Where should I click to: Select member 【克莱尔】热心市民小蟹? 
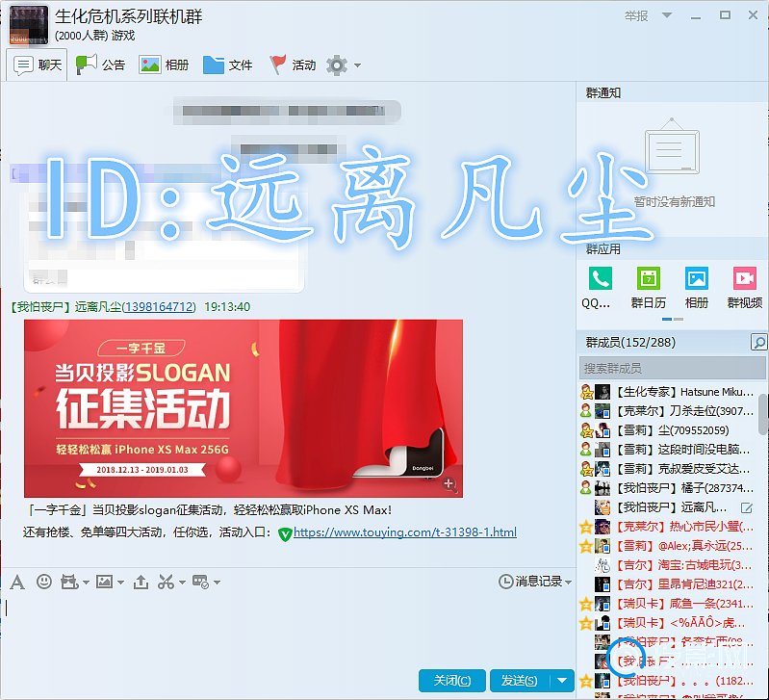pyautogui.click(x=667, y=527)
